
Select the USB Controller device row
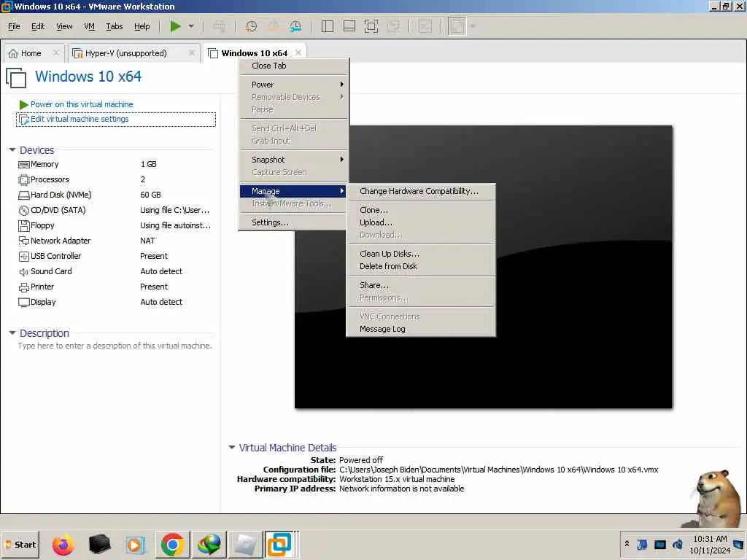[x=115, y=256]
